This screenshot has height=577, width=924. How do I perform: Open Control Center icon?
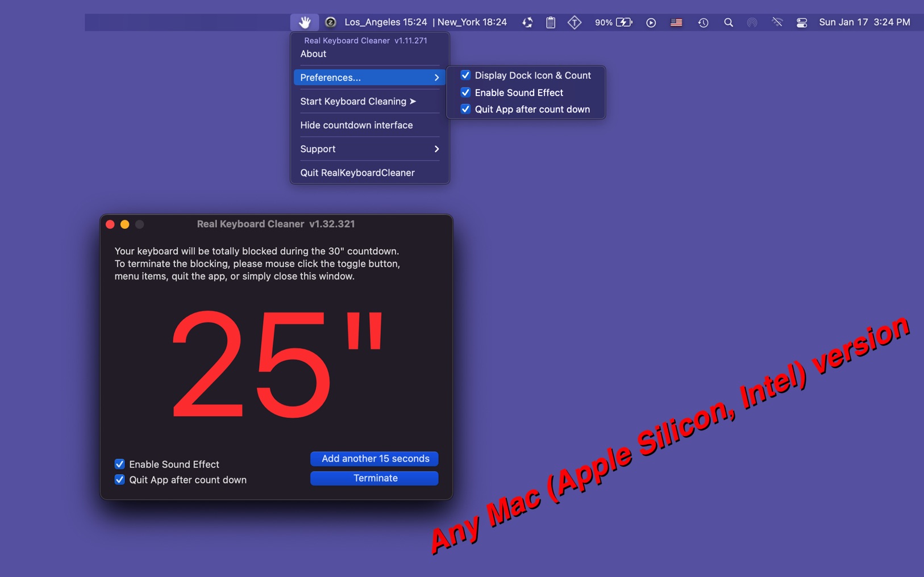coord(802,23)
